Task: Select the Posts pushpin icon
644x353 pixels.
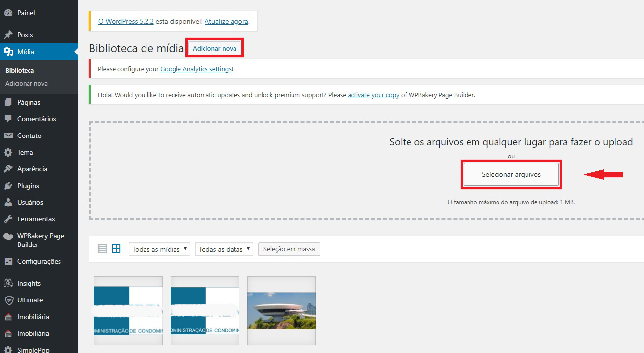Action: click(x=11, y=34)
